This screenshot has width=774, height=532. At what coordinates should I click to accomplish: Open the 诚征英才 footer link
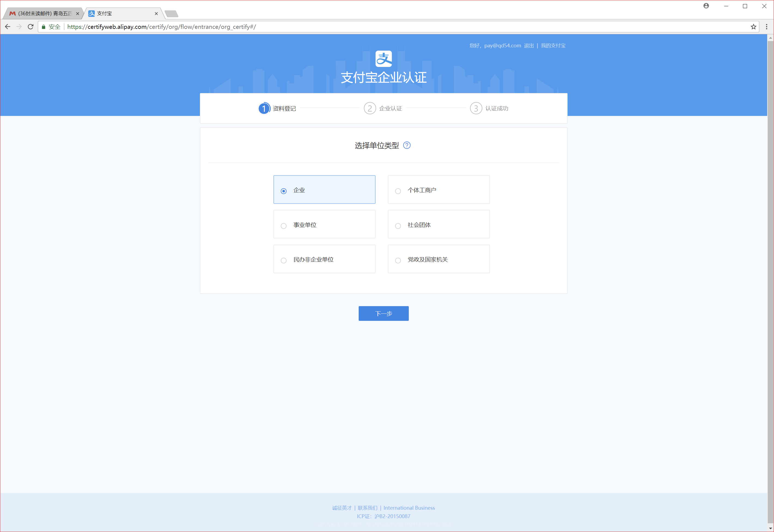point(342,508)
